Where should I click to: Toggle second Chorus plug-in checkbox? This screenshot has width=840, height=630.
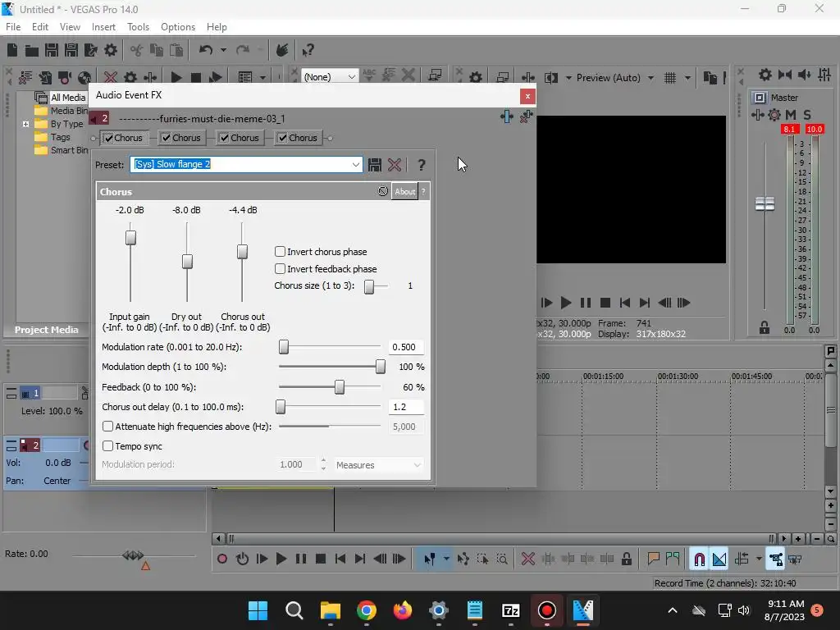(167, 138)
